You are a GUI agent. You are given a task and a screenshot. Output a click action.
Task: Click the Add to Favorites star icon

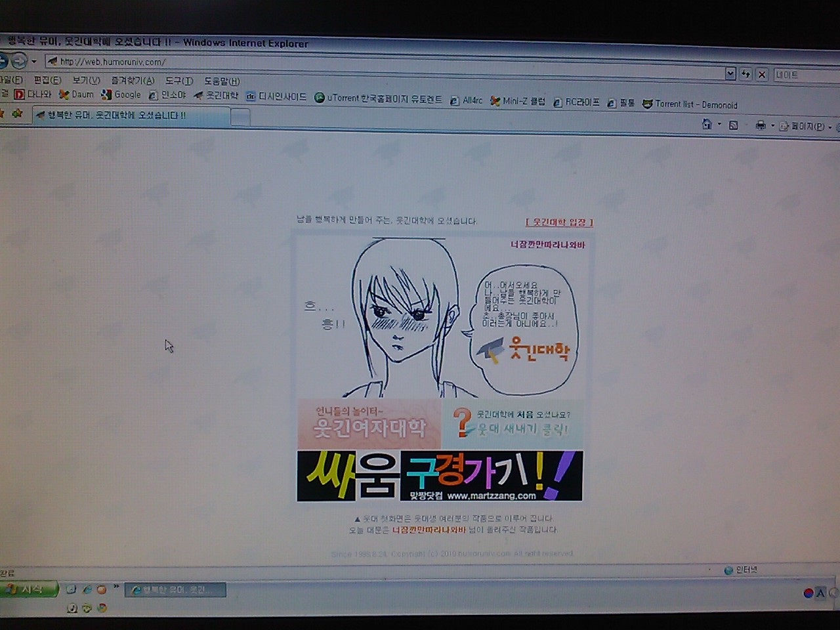click(x=17, y=114)
